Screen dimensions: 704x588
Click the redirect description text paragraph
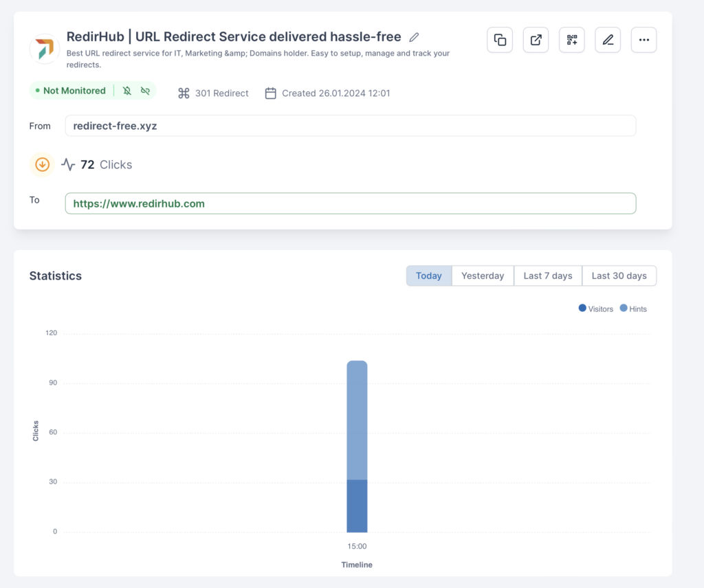(258, 59)
